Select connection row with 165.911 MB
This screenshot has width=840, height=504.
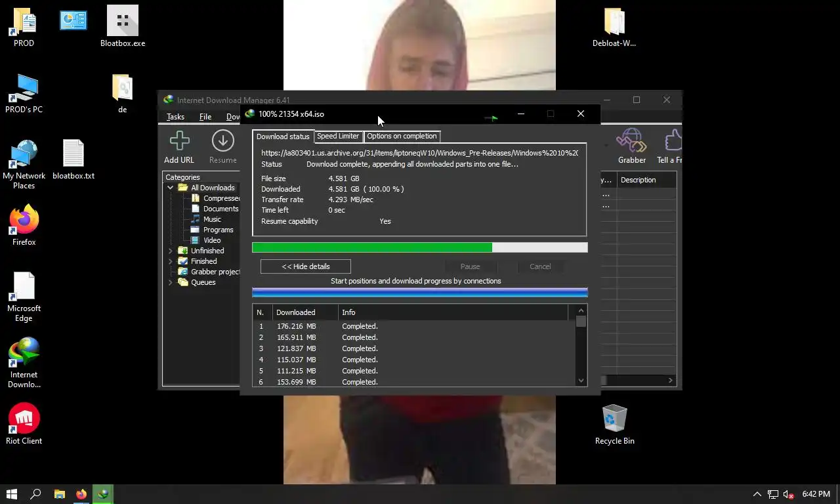click(413, 337)
